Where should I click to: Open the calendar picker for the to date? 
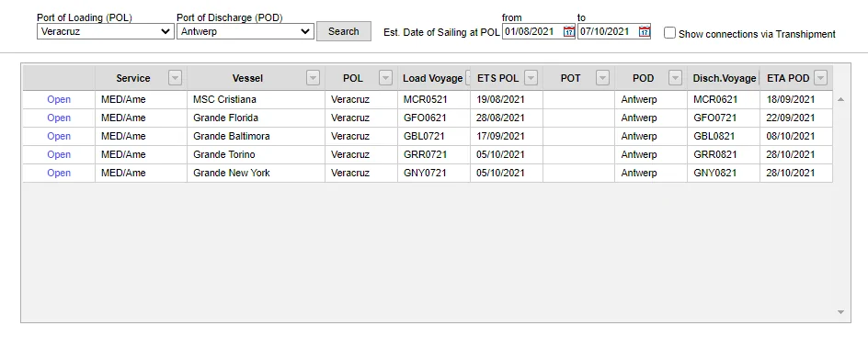coord(644,31)
